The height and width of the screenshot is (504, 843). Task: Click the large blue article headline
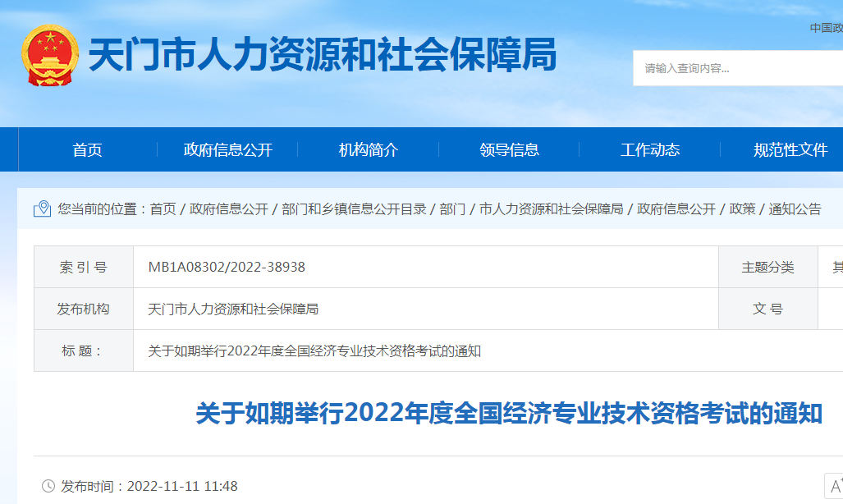[509, 413]
